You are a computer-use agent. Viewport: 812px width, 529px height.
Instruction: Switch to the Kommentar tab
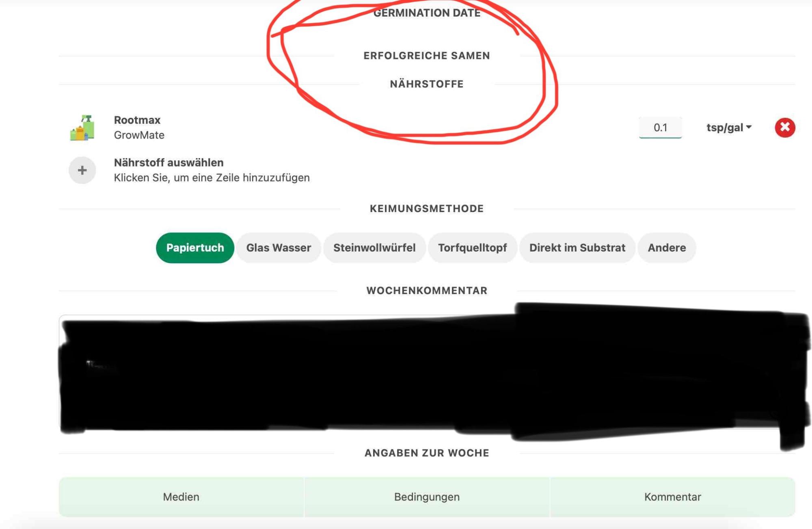click(x=673, y=497)
